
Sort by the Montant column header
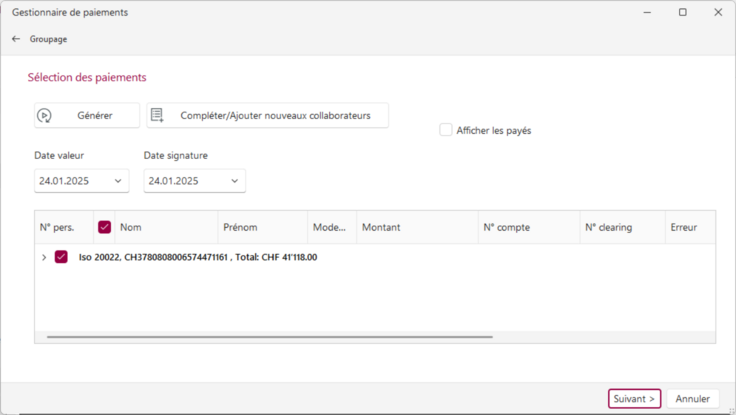pyautogui.click(x=417, y=227)
